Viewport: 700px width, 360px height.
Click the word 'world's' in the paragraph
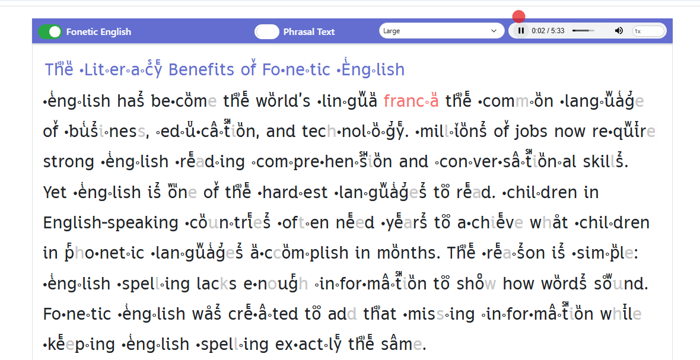pos(283,100)
